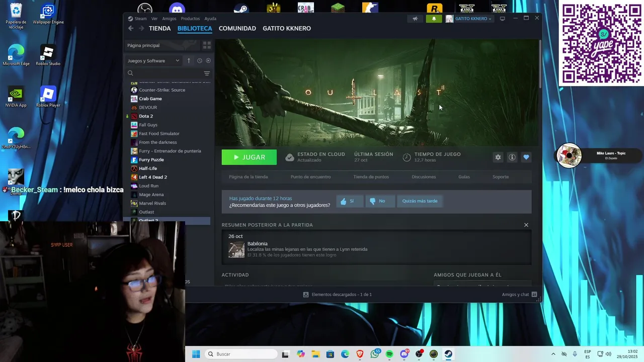Open Página de la tienda link

pos(249,177)
